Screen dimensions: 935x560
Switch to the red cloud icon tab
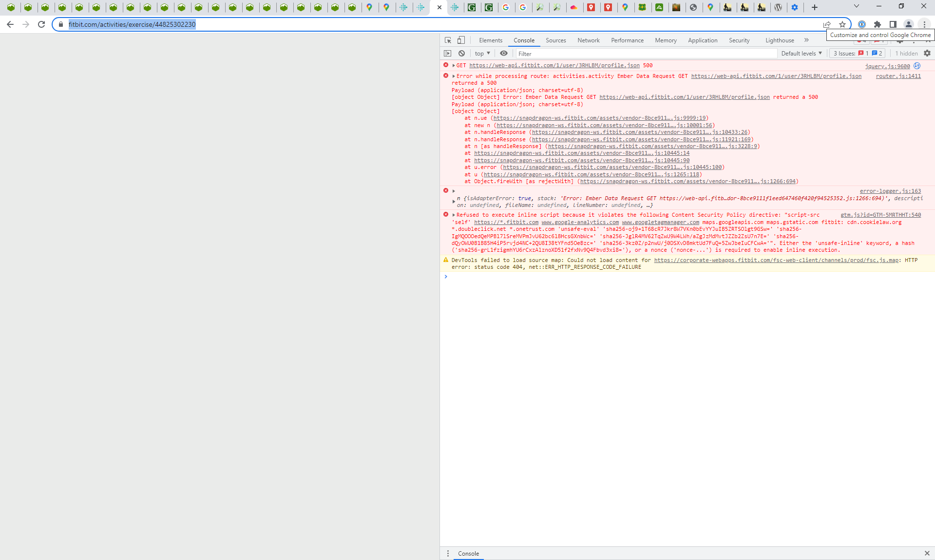click(574, 7)
